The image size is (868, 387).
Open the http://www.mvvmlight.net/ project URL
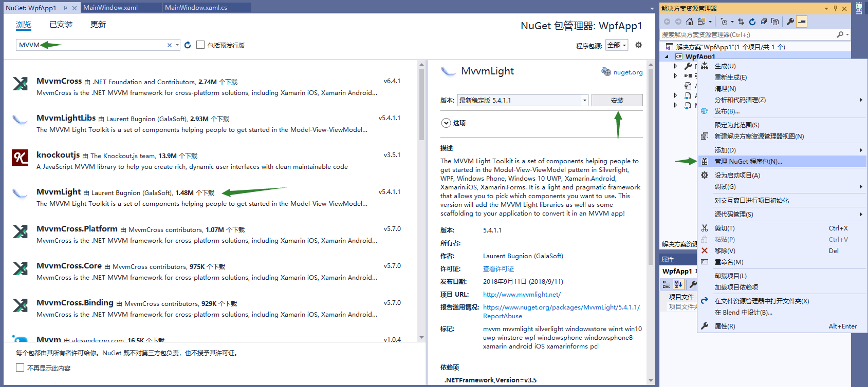(522, 295)
